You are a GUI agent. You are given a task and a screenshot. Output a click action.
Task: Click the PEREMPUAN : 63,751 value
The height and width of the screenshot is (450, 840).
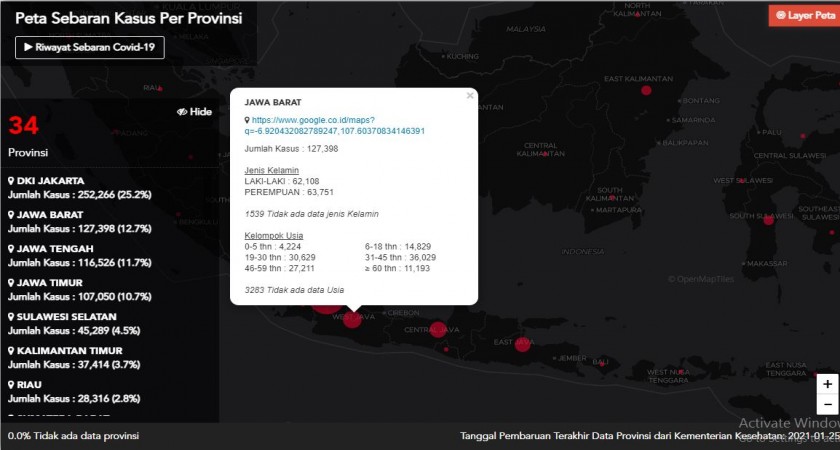[x=289, y=192]
